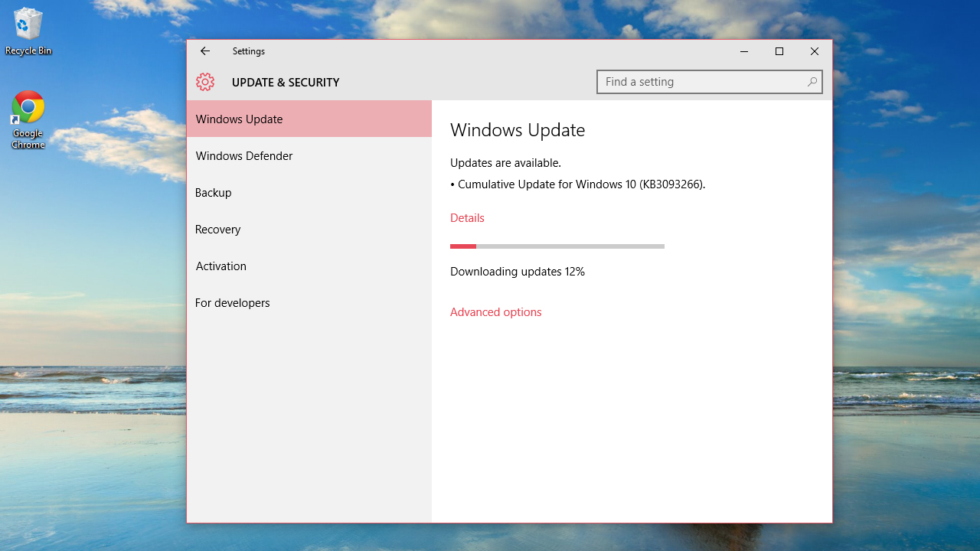Image resolution: width=980 pixels, height=551 pixels.
Task: Click the download progress bar
Action: (x=557, y=246)
